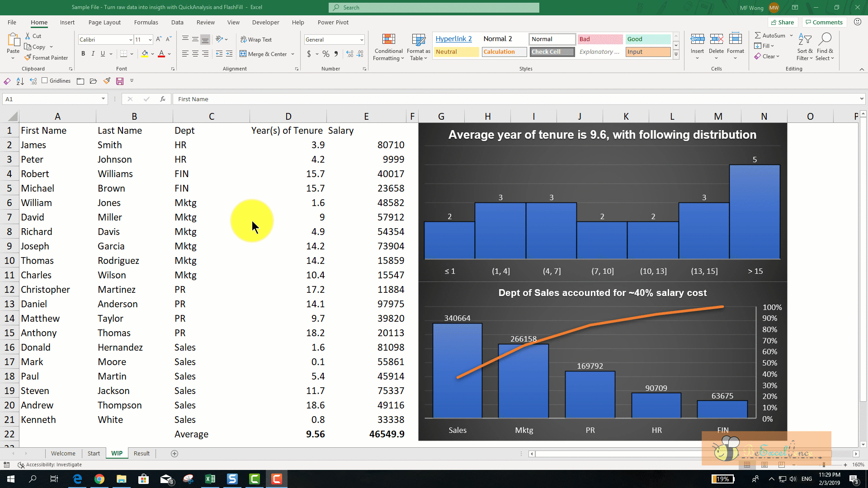868x488 pixels.
Task: Click the new sheet plus button
Action: 175,453
